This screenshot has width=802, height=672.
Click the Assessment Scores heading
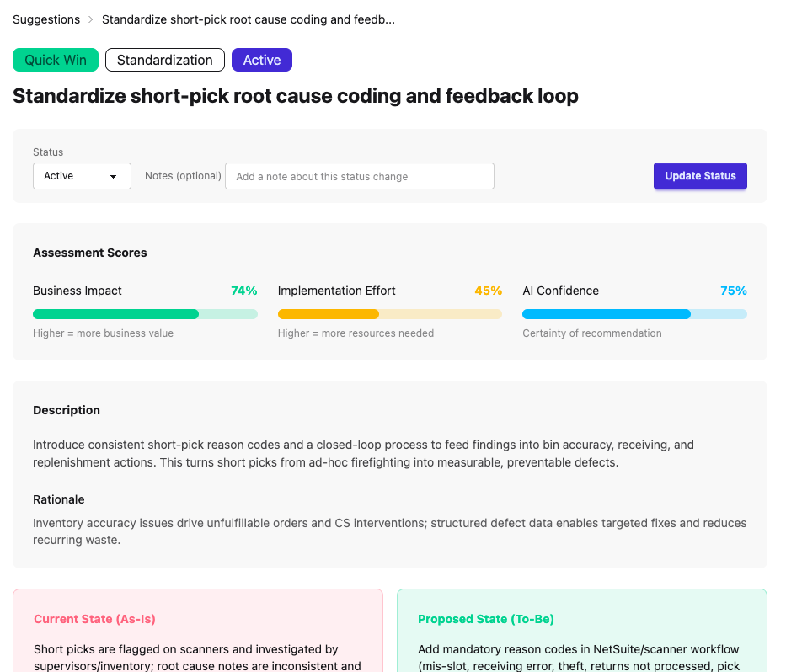(89, 253)
